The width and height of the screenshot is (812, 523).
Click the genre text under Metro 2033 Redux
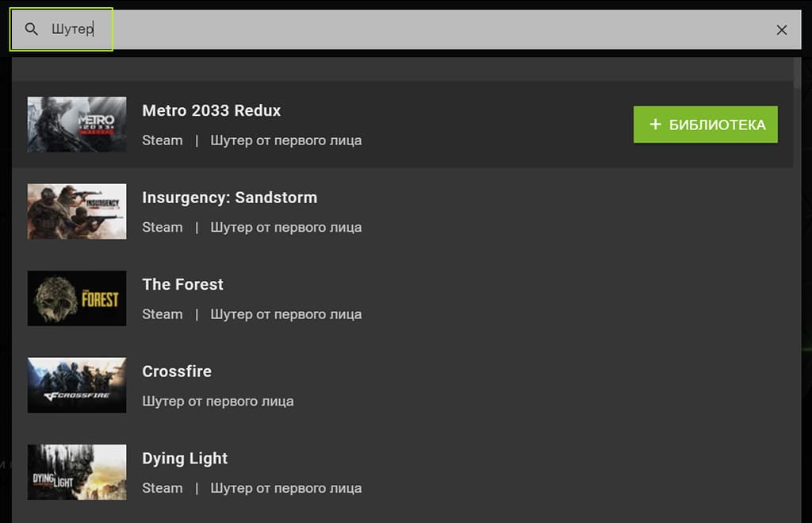tap(285, 140)
